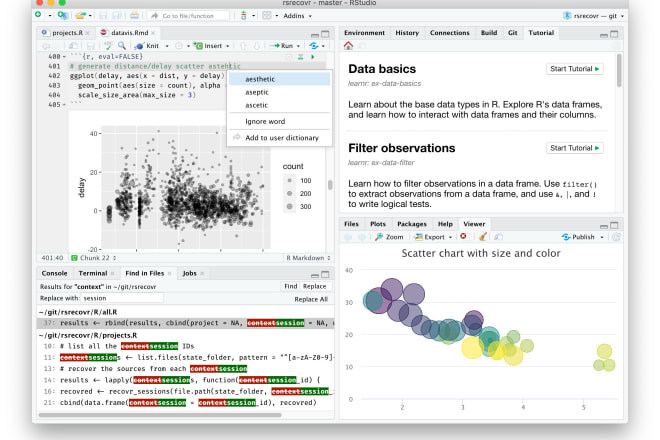This screenshot has height=440, width=660.
Task: Switch to the Plots tab
Action: [378, 224]
